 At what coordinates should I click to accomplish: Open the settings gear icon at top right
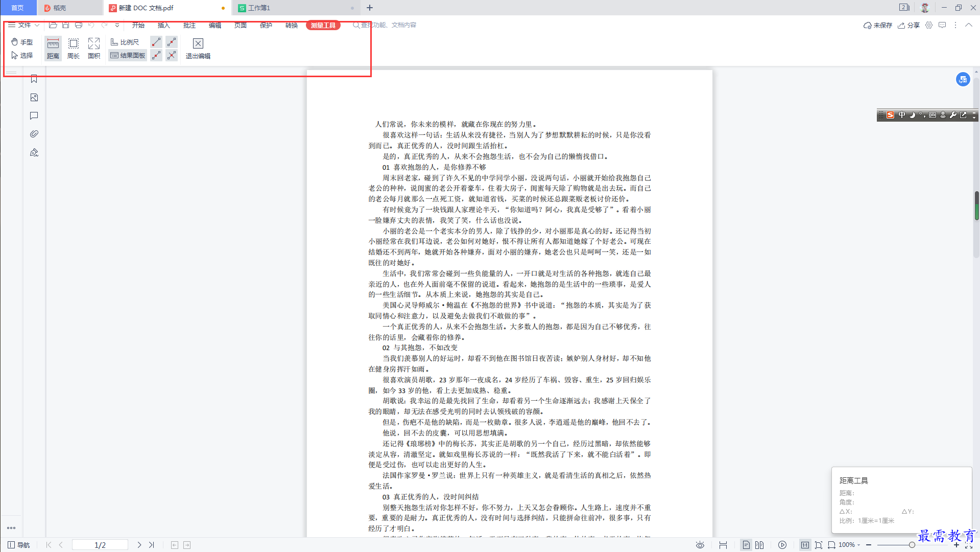click(929, 25)
